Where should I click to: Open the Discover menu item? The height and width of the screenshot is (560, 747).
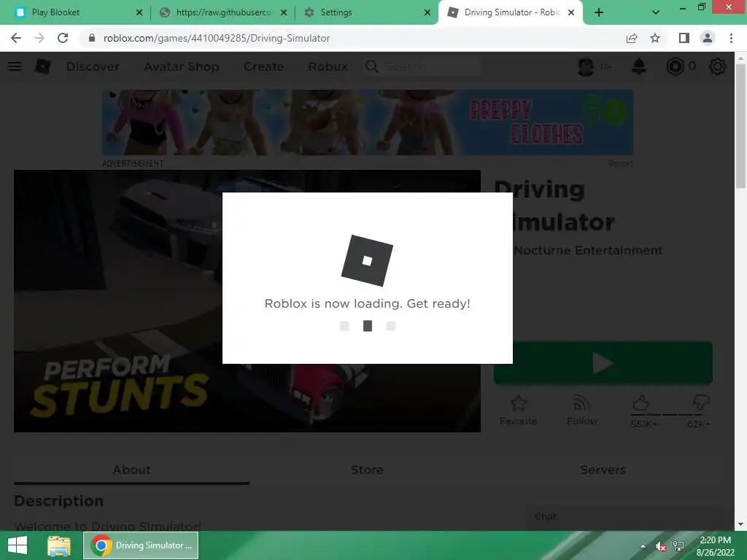tap(93, 66)
